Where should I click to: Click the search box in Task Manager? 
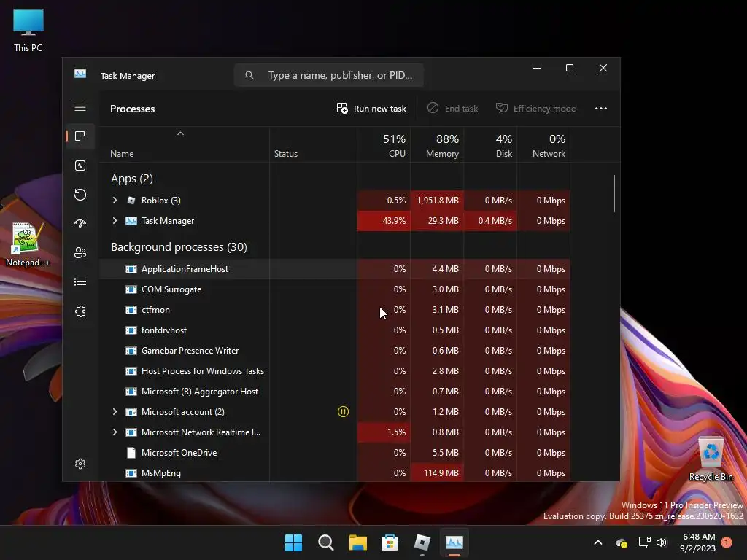click(329, 75)
